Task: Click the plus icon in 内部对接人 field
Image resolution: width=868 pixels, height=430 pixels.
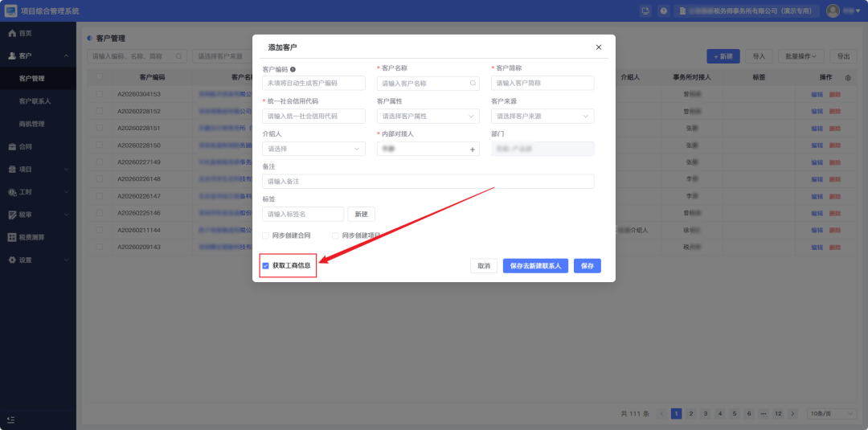Action: coord(473,149)
